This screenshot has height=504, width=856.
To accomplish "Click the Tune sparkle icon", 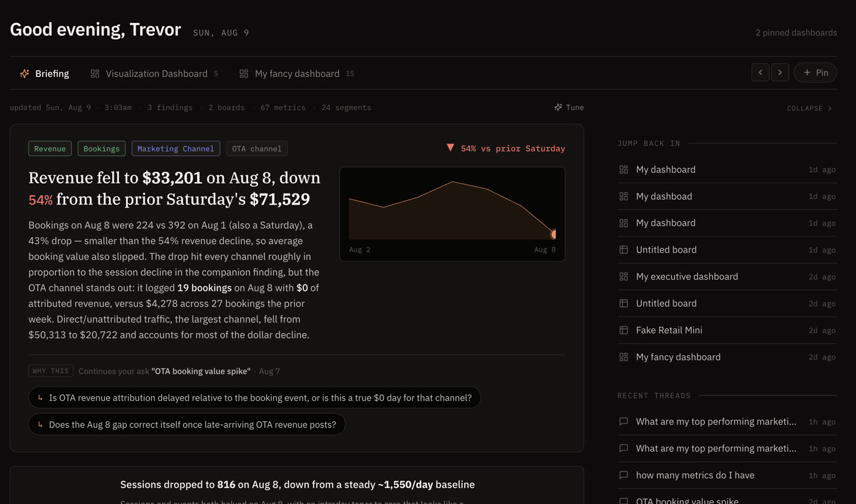I will [558, 107].
